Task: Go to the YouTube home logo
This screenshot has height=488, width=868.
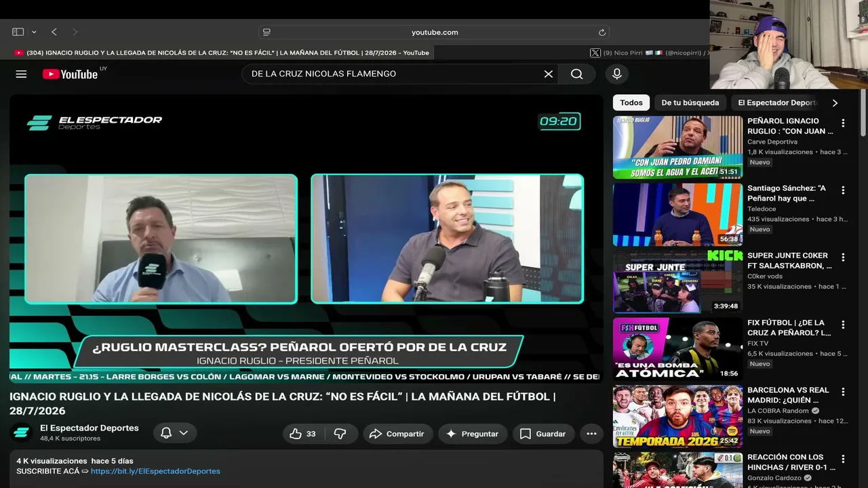Action: pyautogui.click(x=71, y=74)
